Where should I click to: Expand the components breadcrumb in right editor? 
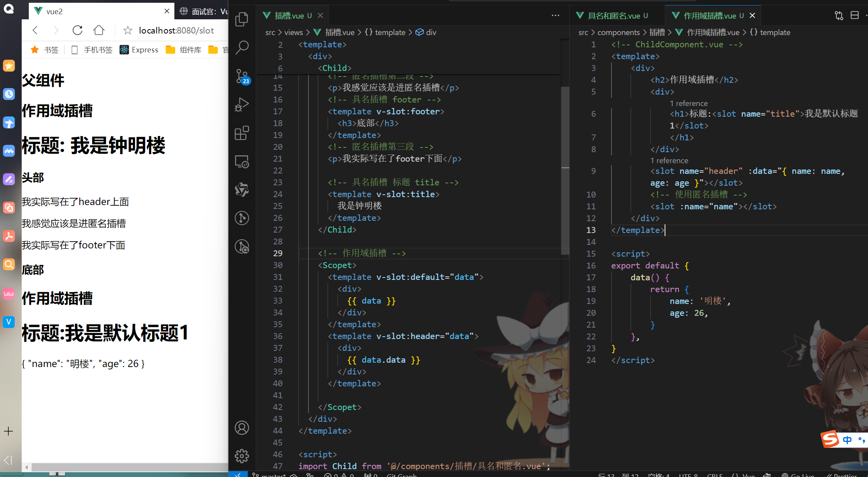(x=619, y=32)
